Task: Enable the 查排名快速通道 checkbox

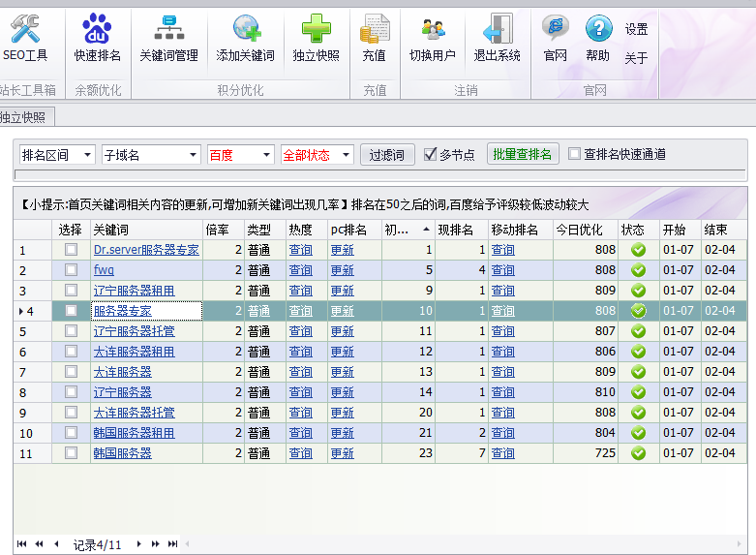Action: click(575, 154)
